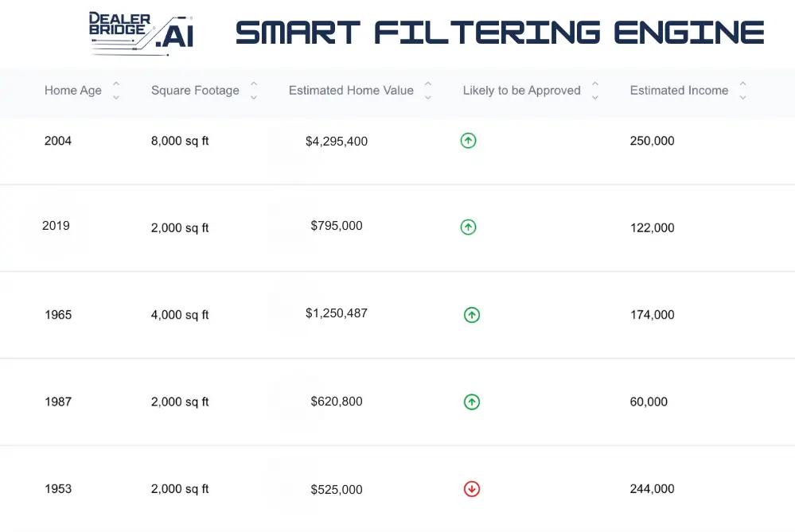
Task: Select the Estimated Home Value header
Action: pyautogui.click(x=351, y=90)
